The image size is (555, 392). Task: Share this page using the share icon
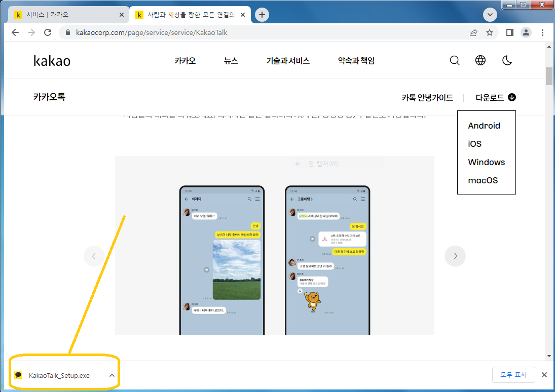coord(473,32)
